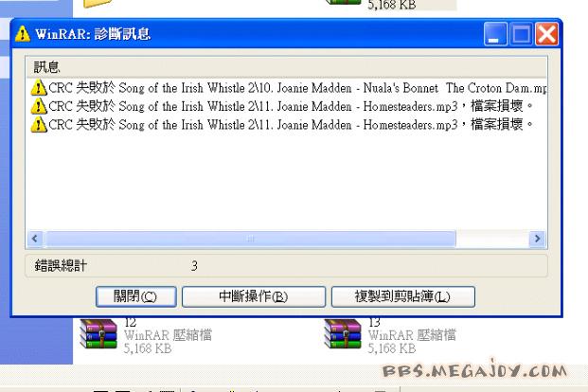
Task: Click the 12 WinRAR 壓縮檔 file label
Action: click(168, 335)
